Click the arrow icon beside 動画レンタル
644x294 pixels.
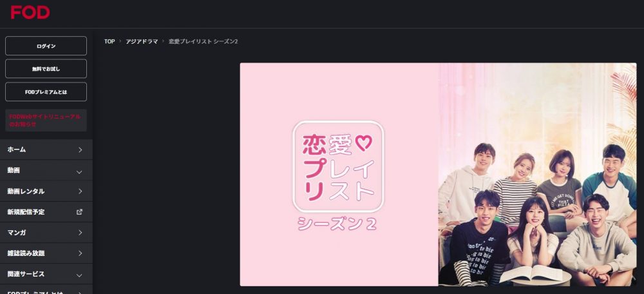pos(80,191)
